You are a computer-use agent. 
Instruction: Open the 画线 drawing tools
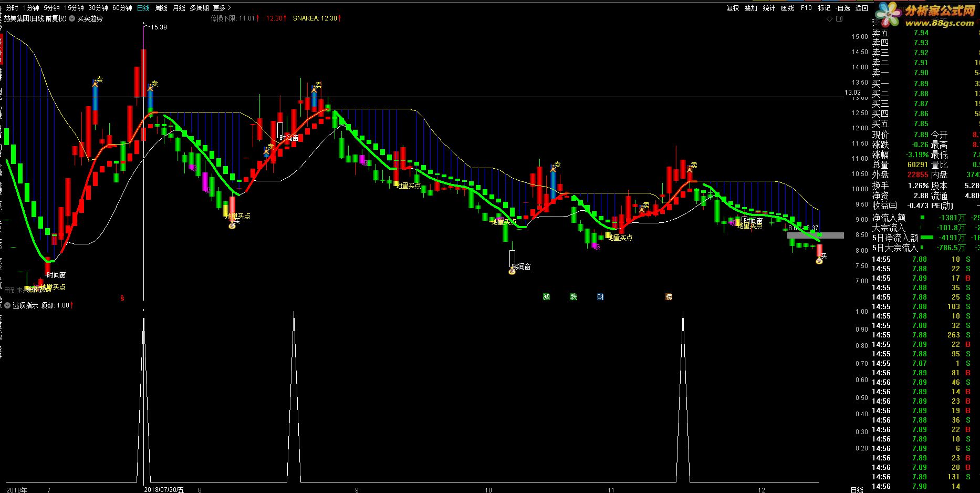[x=787, y=8]
